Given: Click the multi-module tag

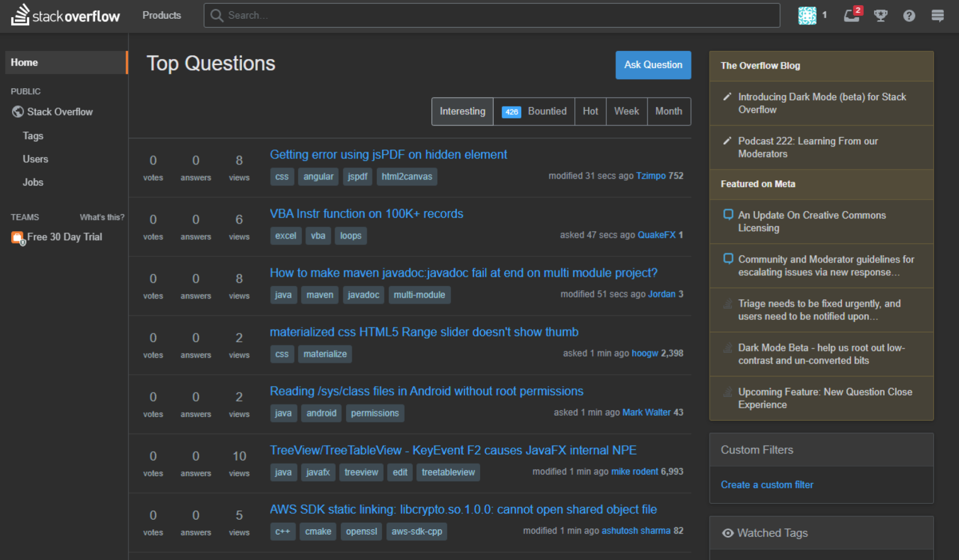Looking at the screenshot, I should pos(419,295).
